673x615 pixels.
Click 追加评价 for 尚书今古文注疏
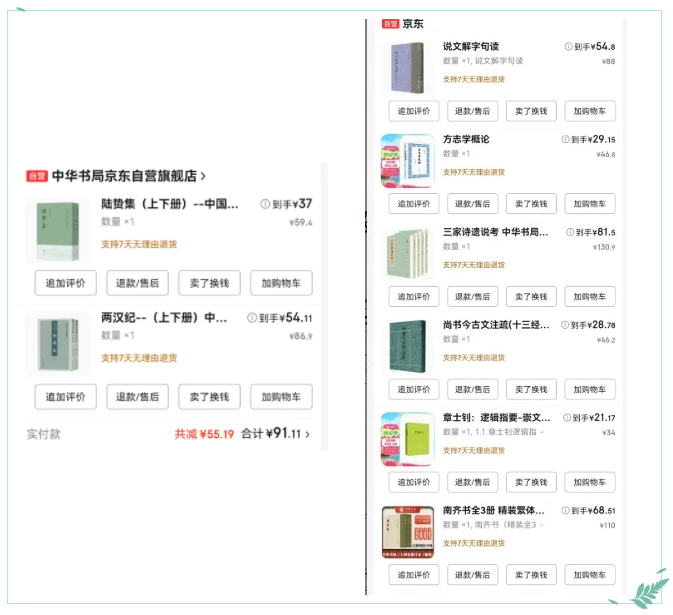coord(414,389)
